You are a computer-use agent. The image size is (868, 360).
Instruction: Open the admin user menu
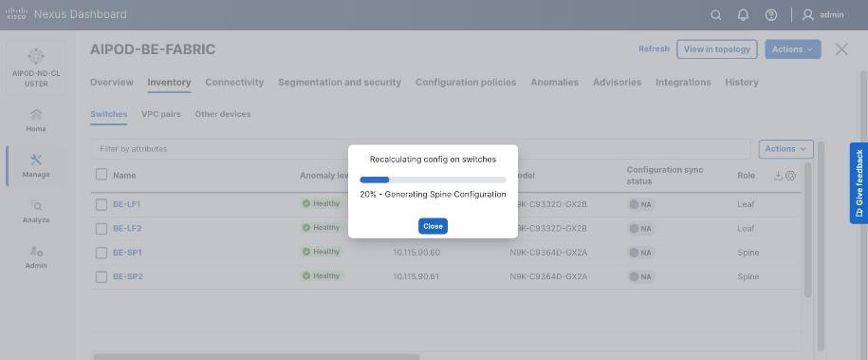click(x=823, y=15)
